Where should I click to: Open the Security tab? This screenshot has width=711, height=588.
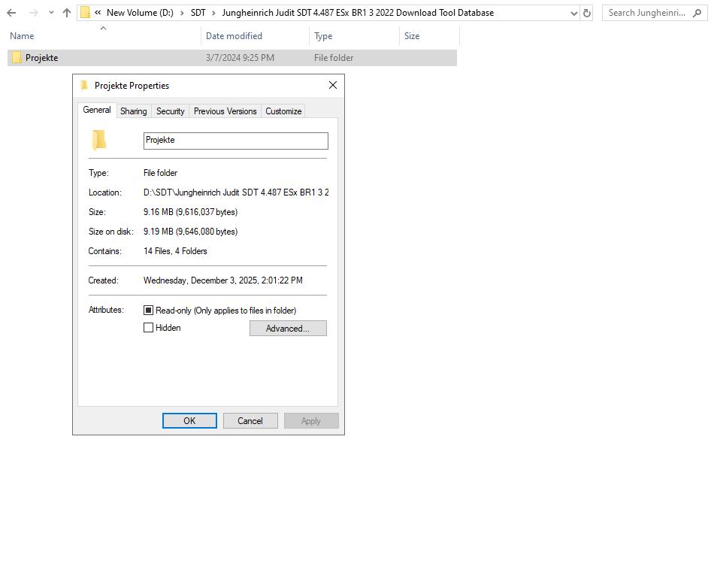click(170, 111)
